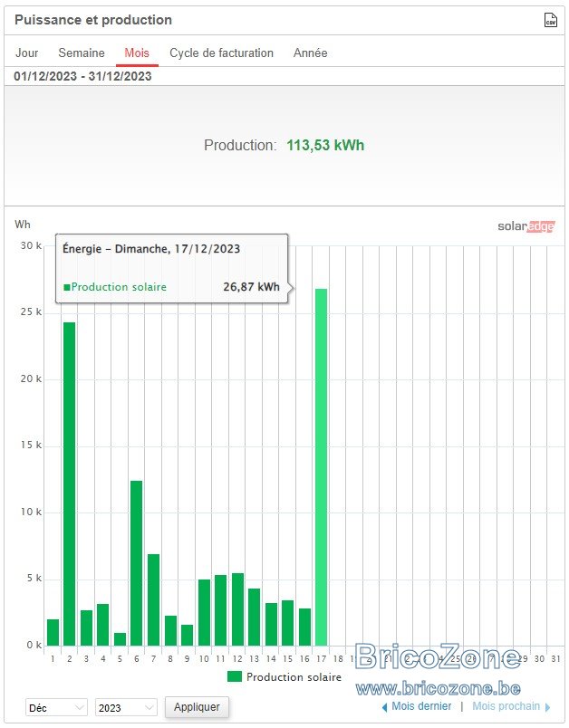Screen dimensions: 569x728
Task: Click the green square in the tooltip
Action: (x=67, y=287)
